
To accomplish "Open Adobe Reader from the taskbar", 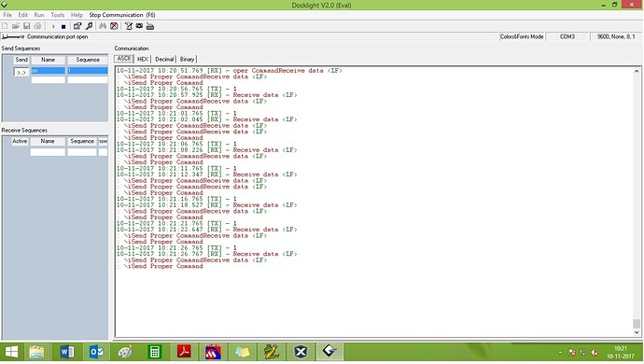I will coord(184,352).
